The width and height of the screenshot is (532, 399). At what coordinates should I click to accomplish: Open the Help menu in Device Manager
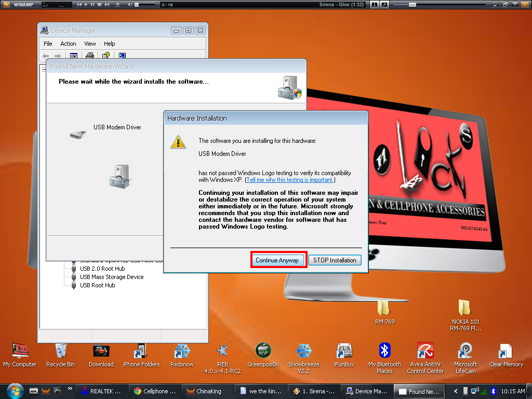(x=109, y=44)
